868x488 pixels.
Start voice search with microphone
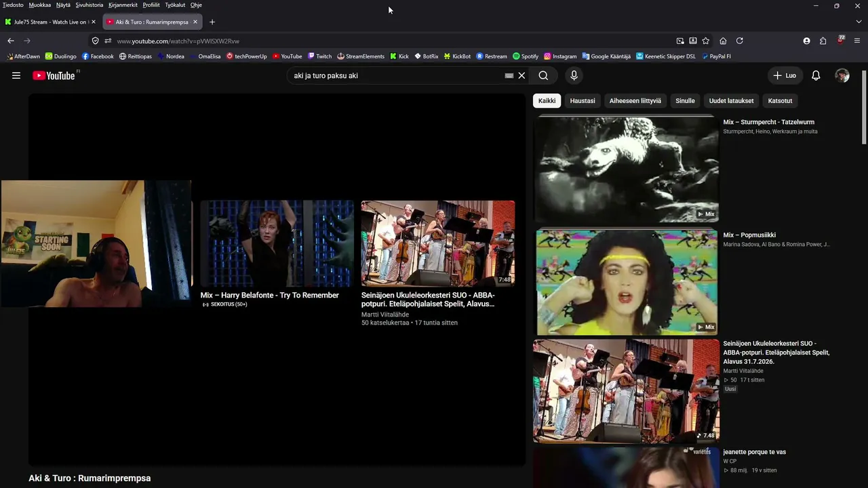(574, 75)
